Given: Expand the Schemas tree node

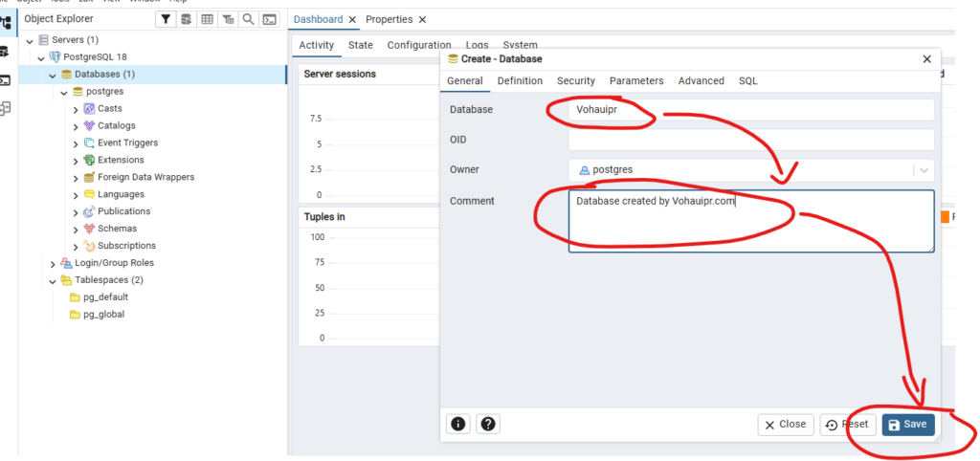Looking at the screenshot, I should 76,229.
